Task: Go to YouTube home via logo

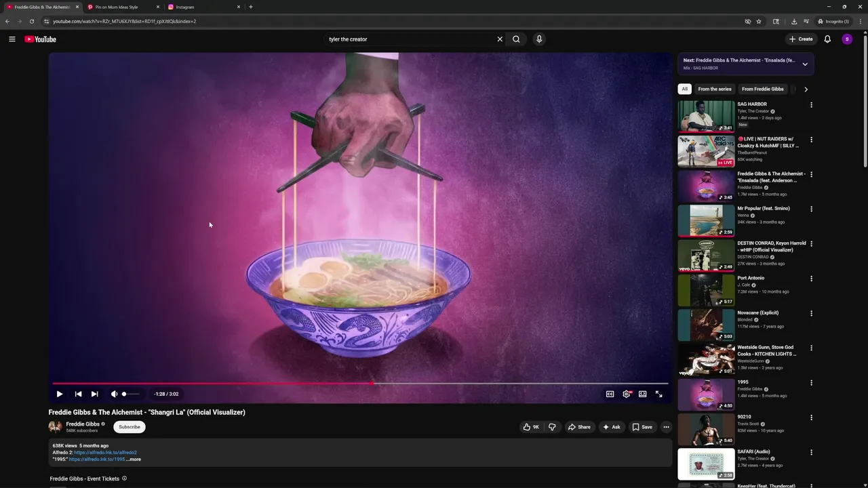Action: pos(40,39)
